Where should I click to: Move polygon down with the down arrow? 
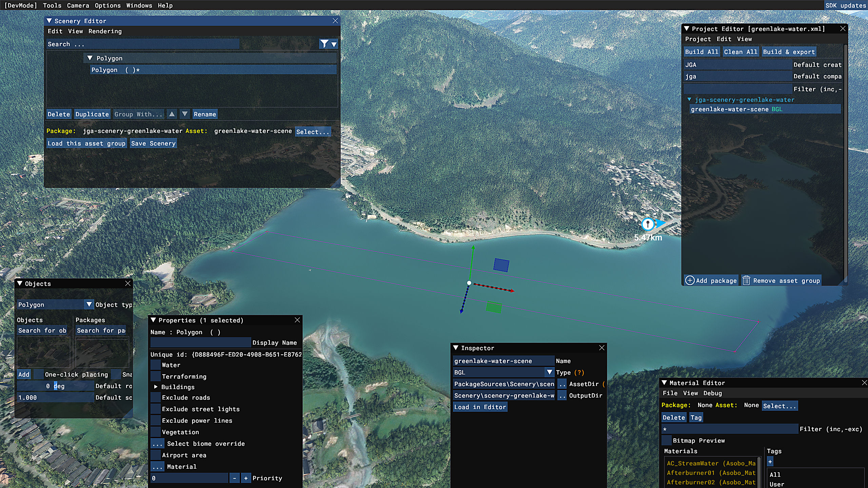pyautogui.click(x=185, y=114)
